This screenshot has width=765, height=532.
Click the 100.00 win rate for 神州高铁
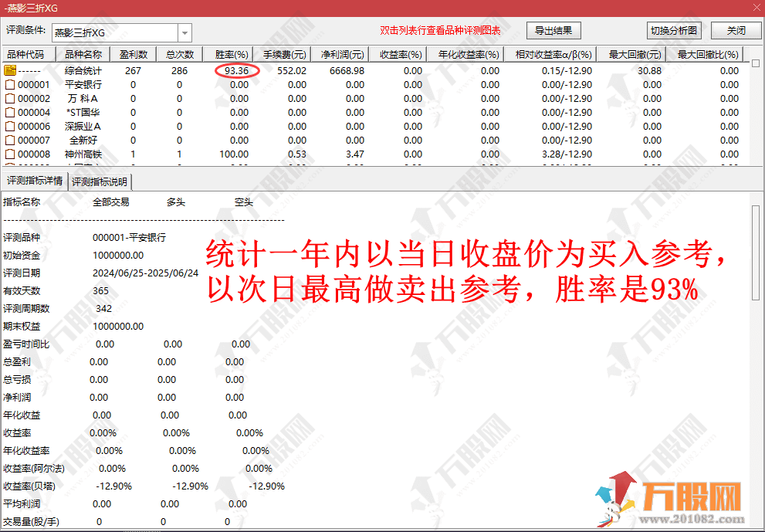[234, 154]
